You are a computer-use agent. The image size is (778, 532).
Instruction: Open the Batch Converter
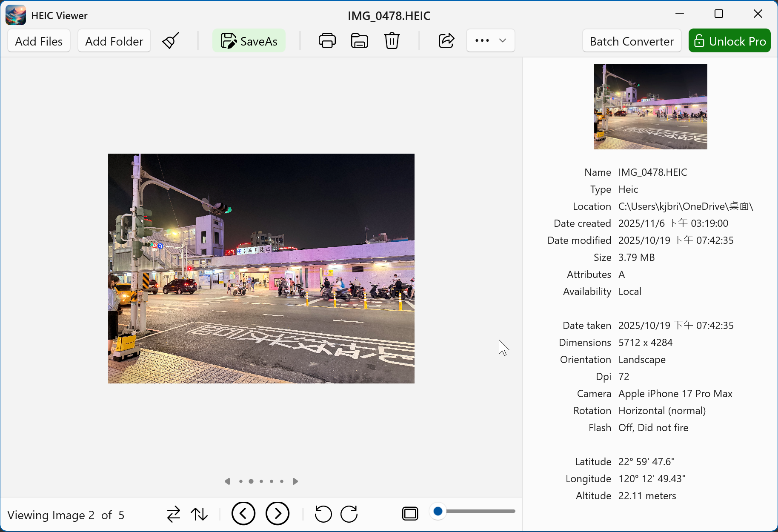click(632, 41)
